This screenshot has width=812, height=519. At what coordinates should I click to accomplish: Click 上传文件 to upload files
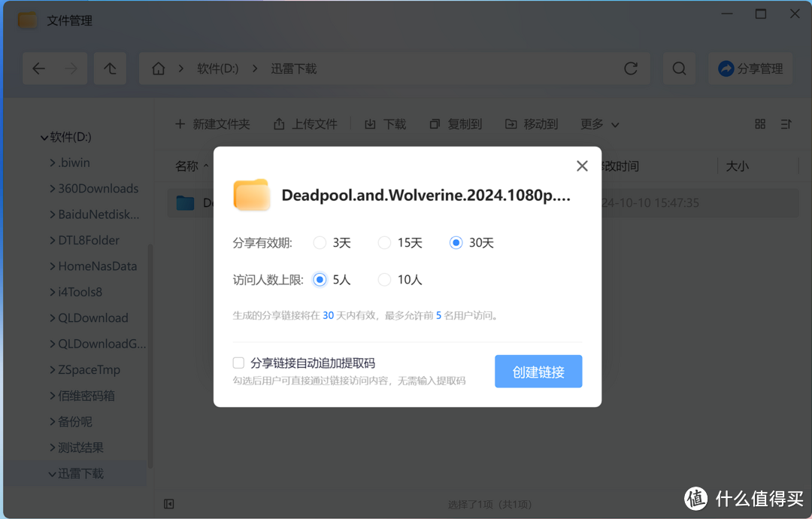(x=305, y=124)
